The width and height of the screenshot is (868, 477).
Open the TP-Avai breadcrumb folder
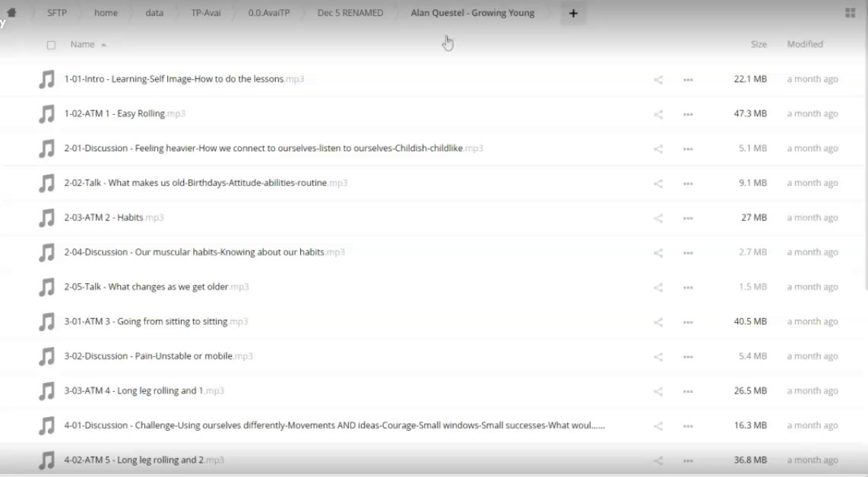[x=206, y=13]
